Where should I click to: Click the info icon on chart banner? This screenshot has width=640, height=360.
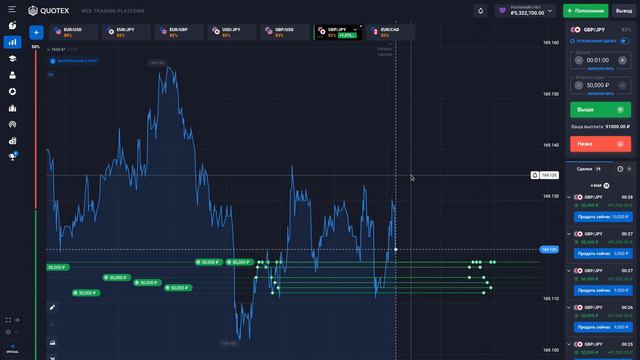[x=52, y=61]
